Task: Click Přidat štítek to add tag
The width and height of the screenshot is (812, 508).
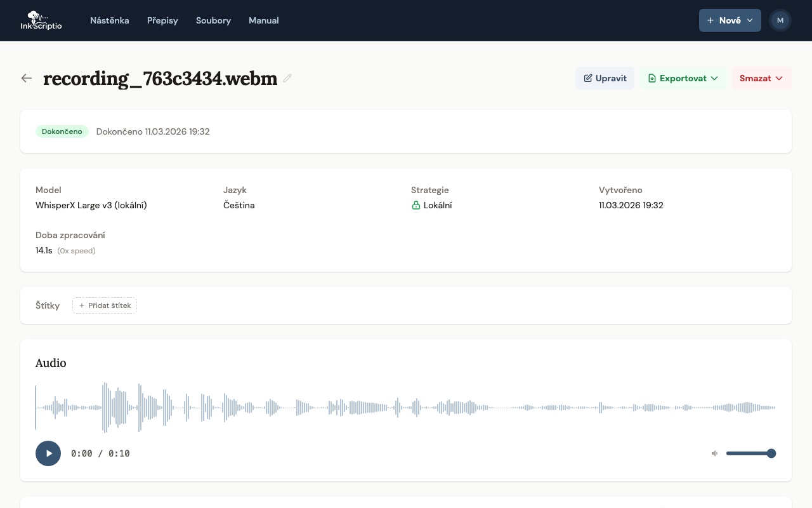Action: 105,305
